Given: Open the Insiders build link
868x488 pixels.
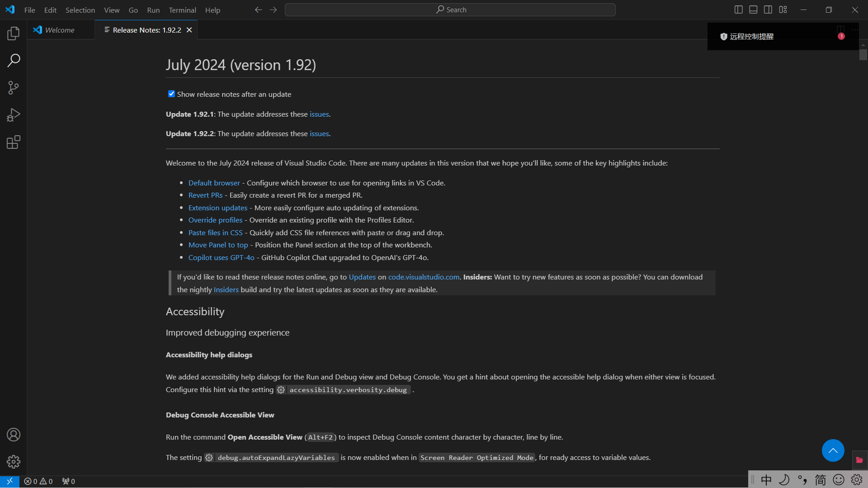Looking at the screenshot, I should [x=226, y=289].
